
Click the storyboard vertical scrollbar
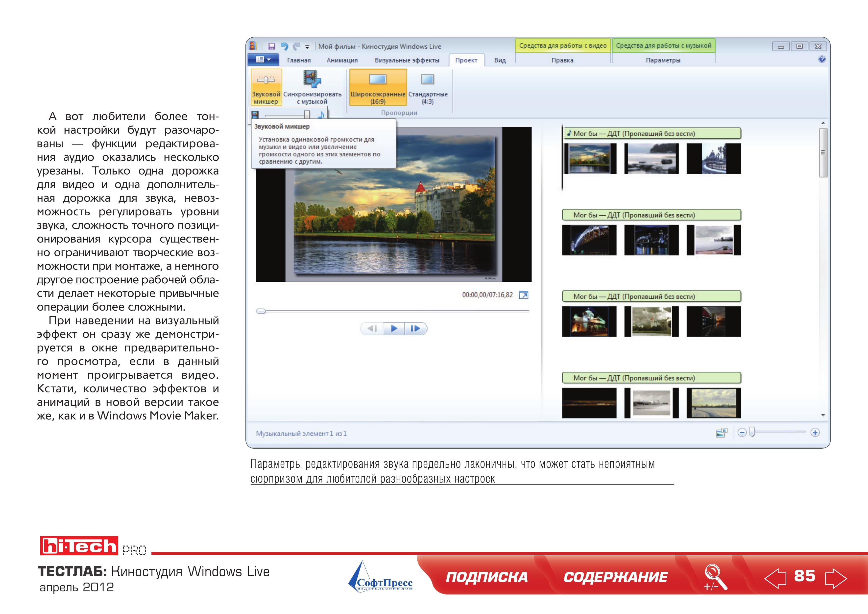[x=823, y=152]
